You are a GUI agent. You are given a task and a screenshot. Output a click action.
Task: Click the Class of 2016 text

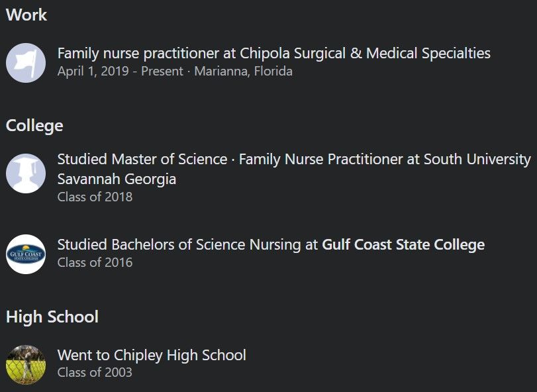point(95,263)
